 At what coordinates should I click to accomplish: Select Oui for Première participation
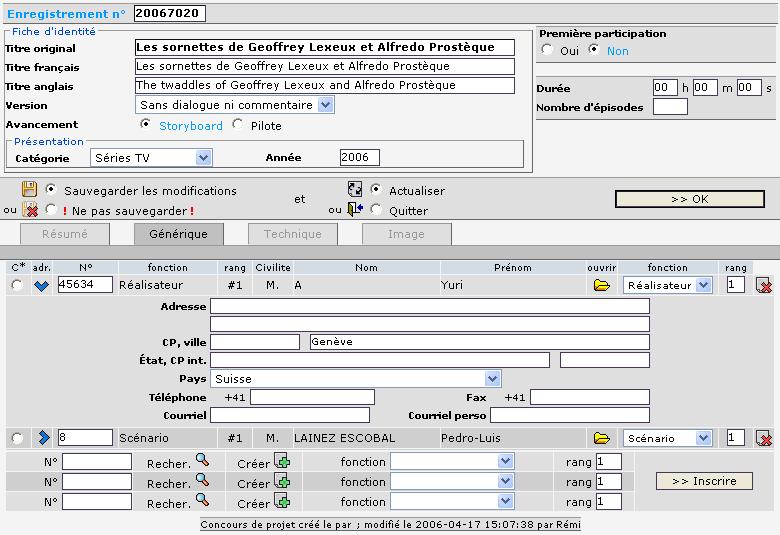547,49
